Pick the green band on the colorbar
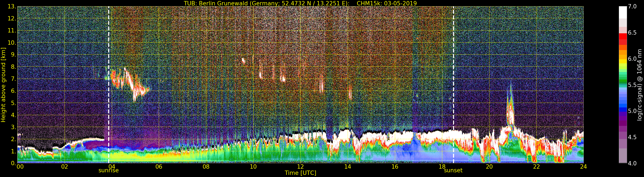The width and height of the screenshot is (644, 177). pyautogui.click(x=623, y=80)
